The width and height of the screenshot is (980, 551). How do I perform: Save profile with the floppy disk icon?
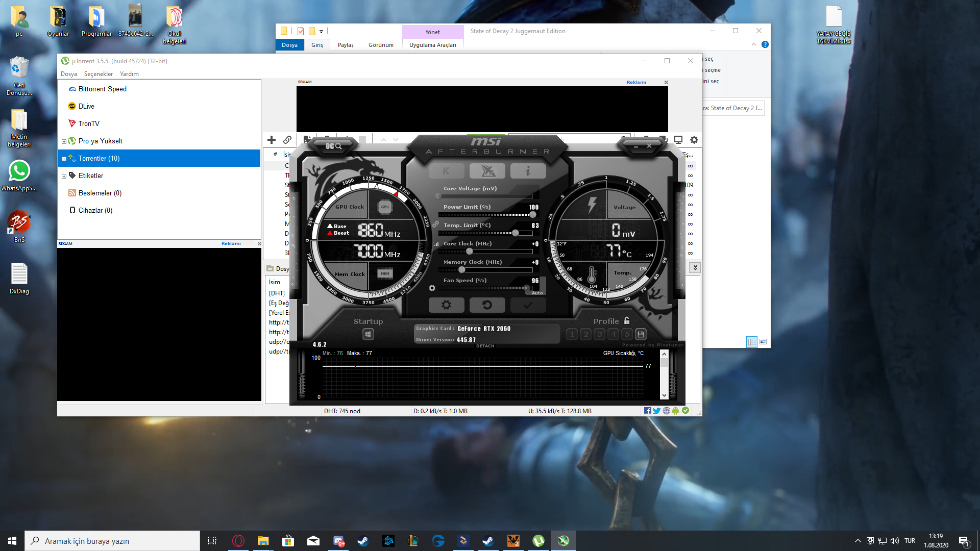pyautogui.click(x=641, y=334)
